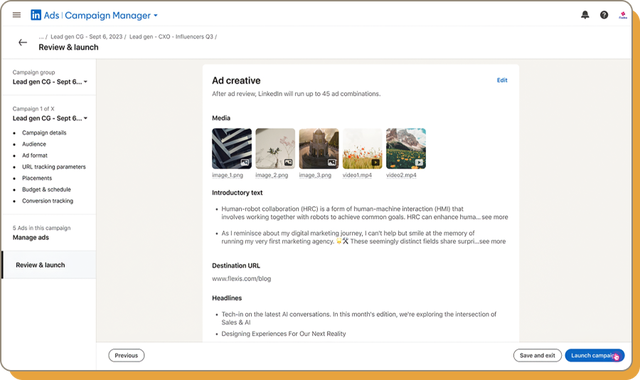Click the Save and exit button
Image resolution: width=640 pixels, height=380 pixels.
click(537, 356)
